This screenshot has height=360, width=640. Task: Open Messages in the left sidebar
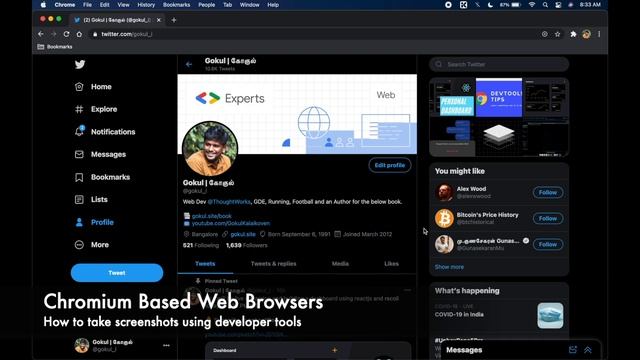[100, 154]
